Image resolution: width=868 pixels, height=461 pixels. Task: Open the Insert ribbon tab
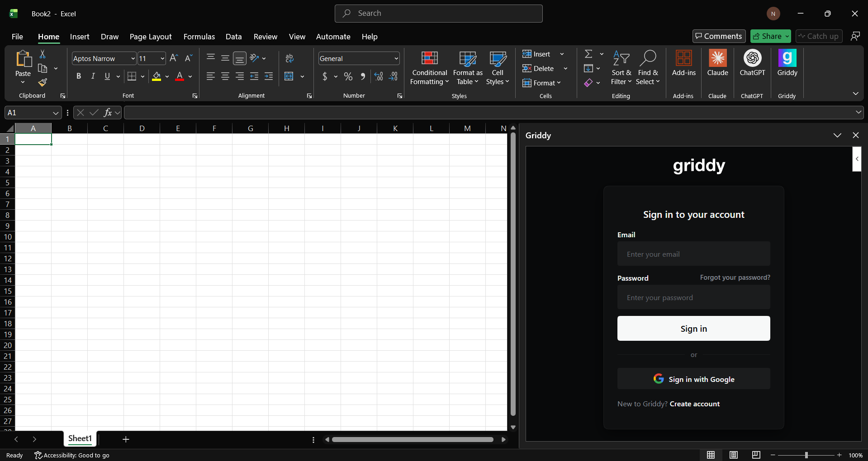click(x=80, y=37)
